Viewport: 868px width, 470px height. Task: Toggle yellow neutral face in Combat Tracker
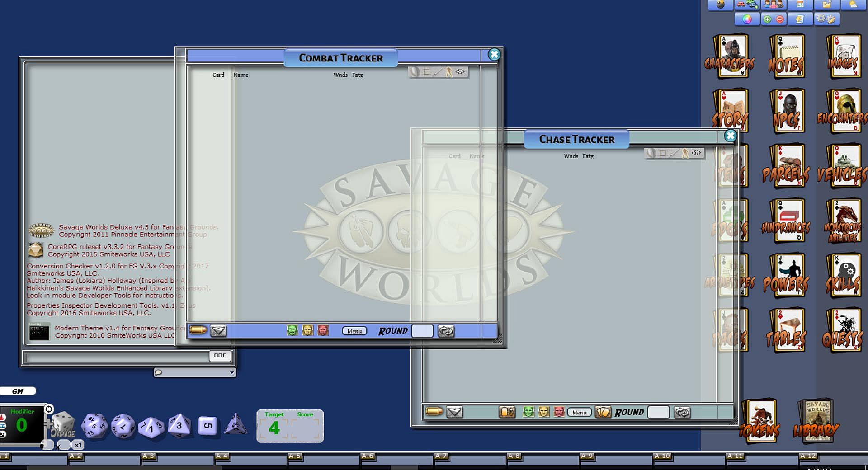(308, 331)
